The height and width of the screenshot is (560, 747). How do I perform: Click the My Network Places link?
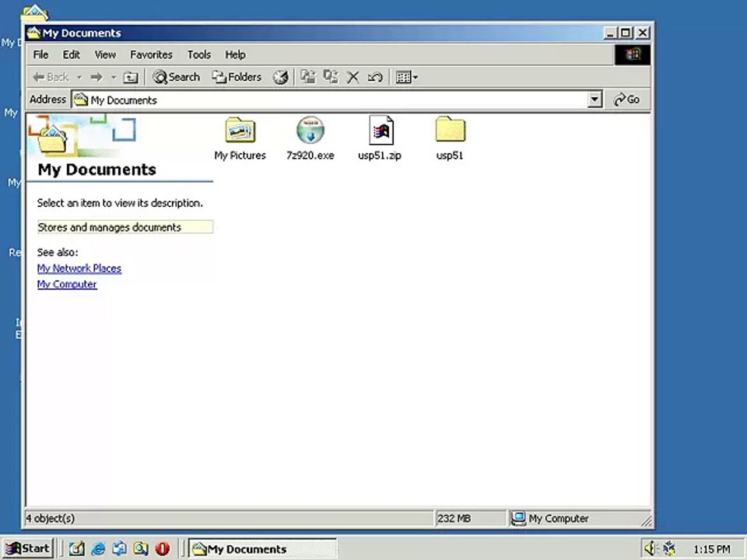coord(79,268)
